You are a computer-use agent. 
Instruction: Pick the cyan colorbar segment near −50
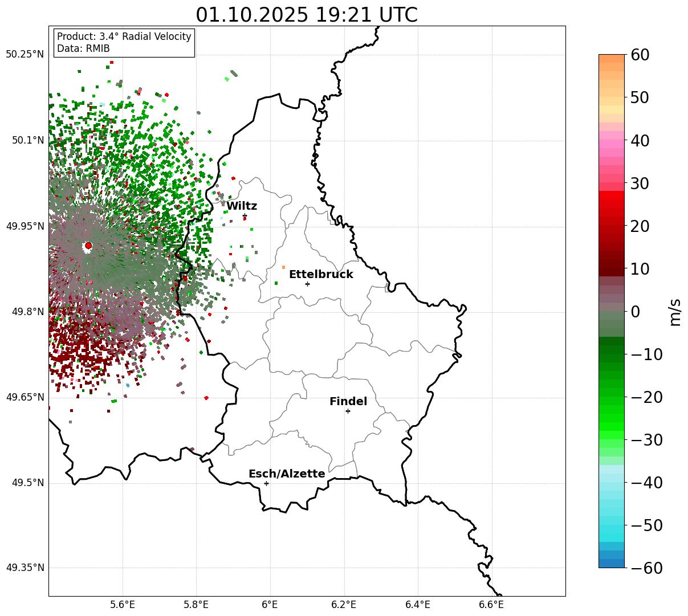pos(612,525)
